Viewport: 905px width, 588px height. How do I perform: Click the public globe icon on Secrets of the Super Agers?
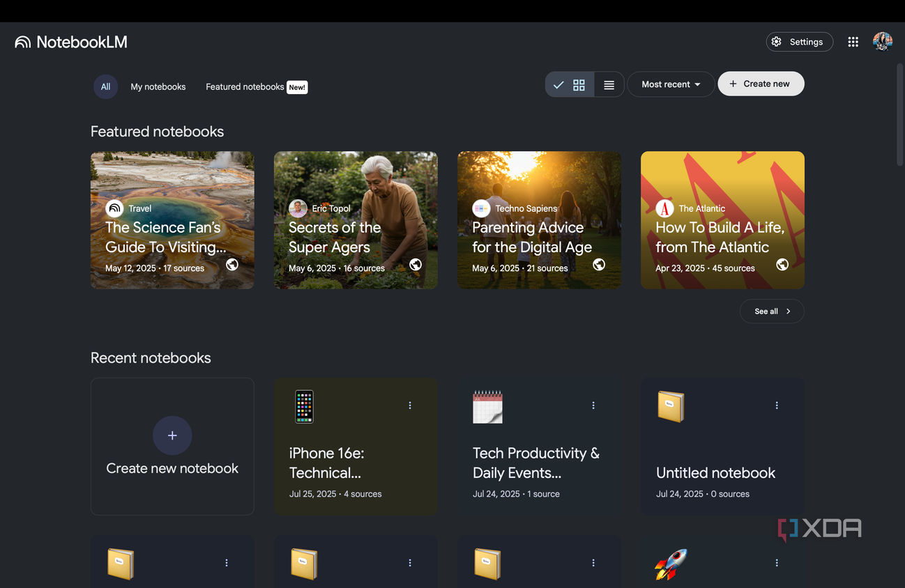point(416,265)
